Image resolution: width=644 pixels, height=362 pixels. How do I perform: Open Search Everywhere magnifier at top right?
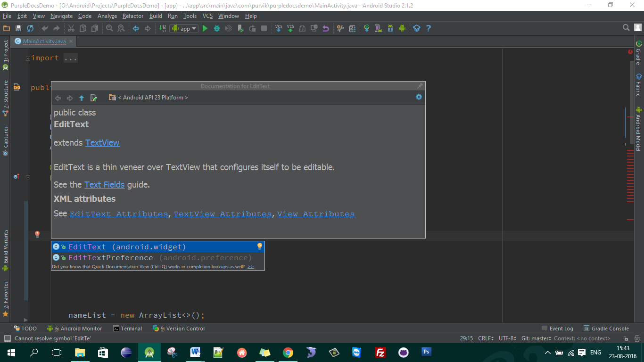[x=626, y=28]
